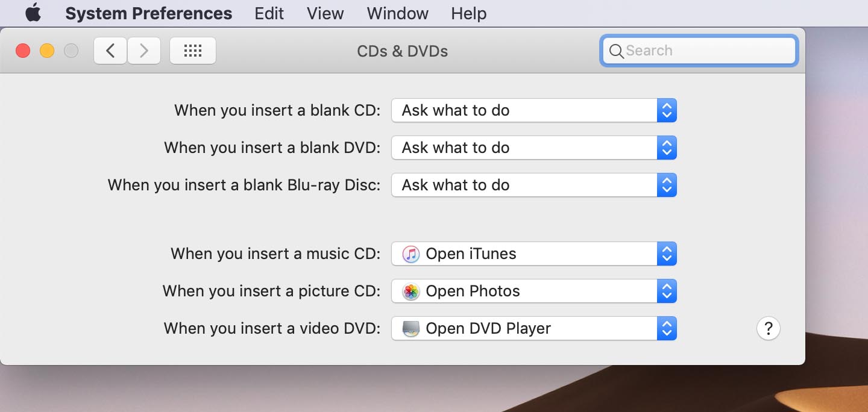Open the Window menu
The width and height of the screenshot is (868, 412).
398,13
